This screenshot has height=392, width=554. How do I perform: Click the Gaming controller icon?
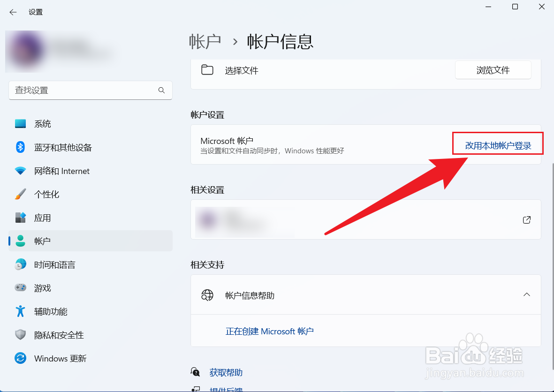(20, 287)
